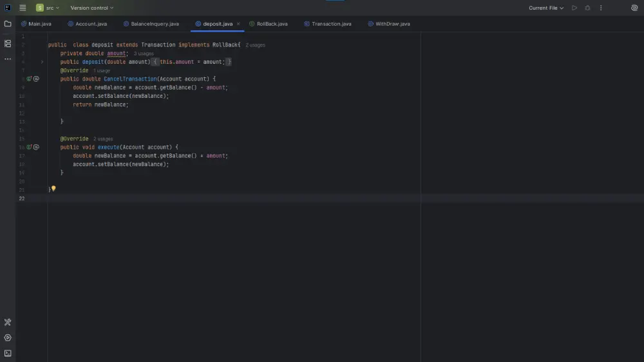Open more actions vertical dots menu

click(x=601, y=8)
